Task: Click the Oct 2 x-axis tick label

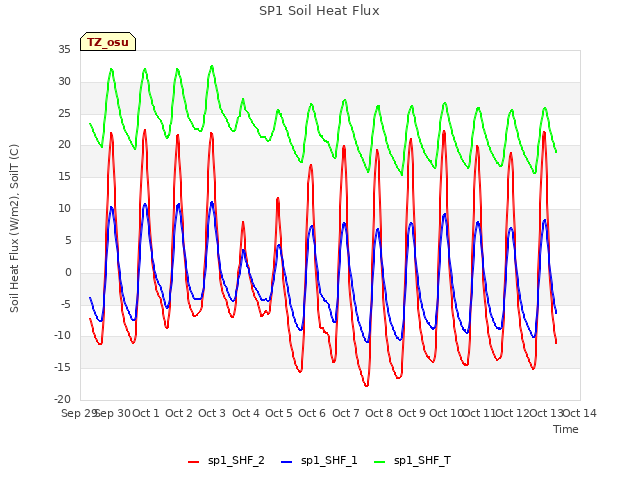Action: (179, 413)
